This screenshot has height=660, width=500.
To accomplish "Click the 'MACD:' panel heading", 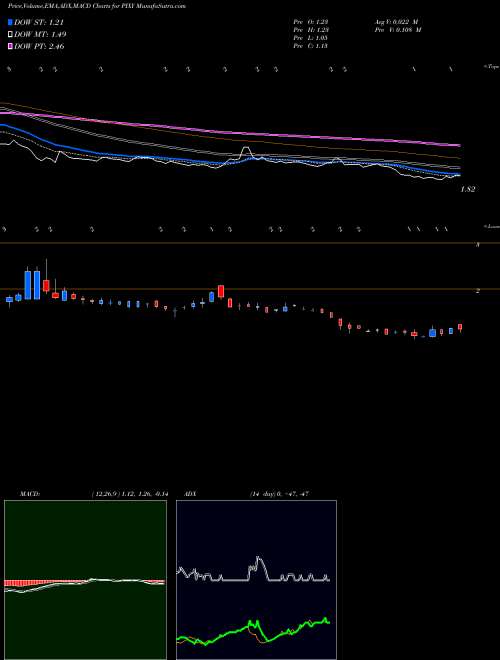I will click(x=30, y=494).
